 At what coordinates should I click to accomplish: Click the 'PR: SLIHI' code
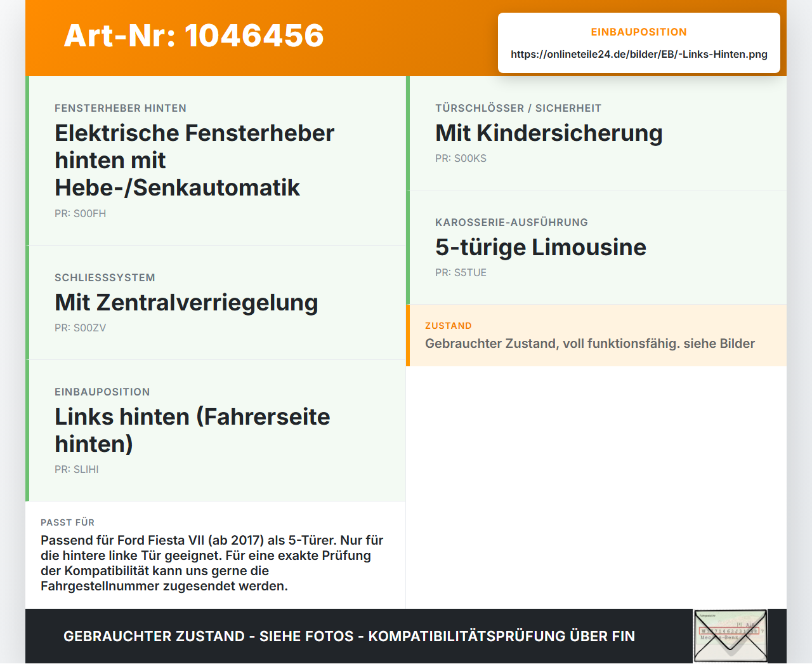tap(77, 470)
